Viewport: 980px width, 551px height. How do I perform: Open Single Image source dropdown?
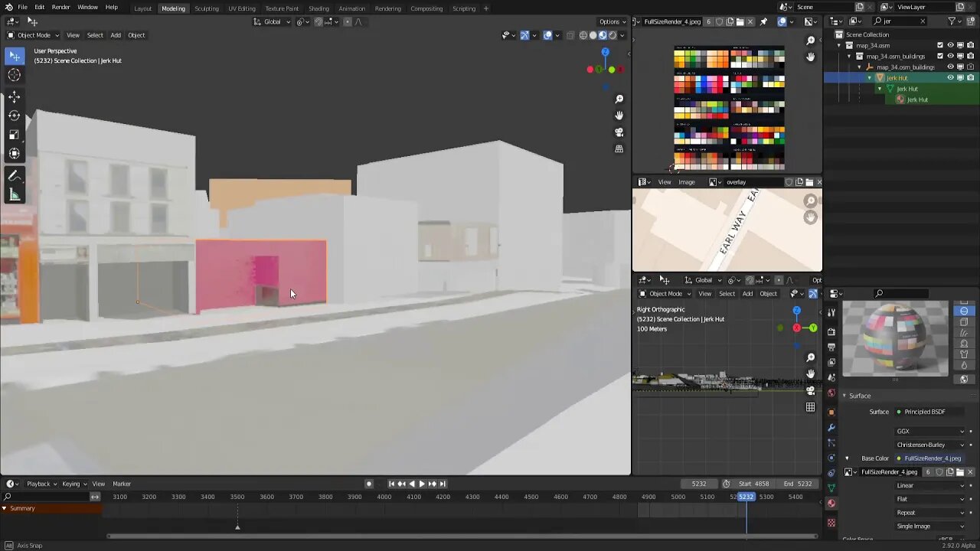[931, 527]
